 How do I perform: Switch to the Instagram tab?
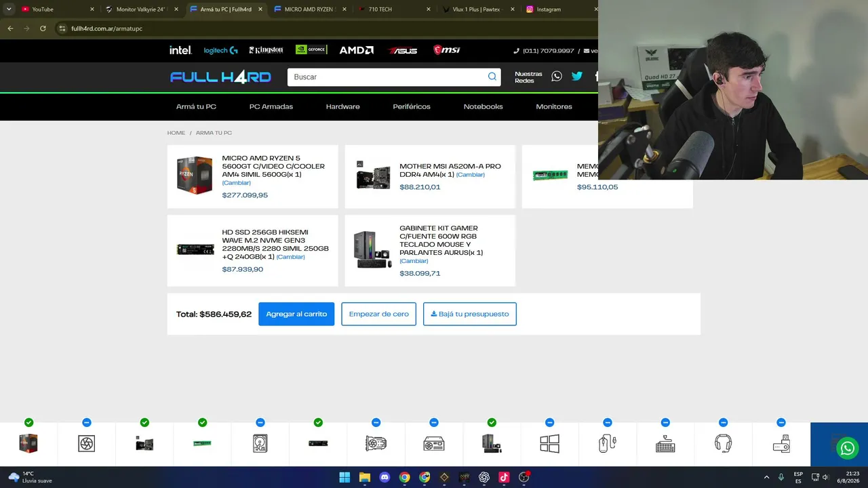[x=560, y=9]
